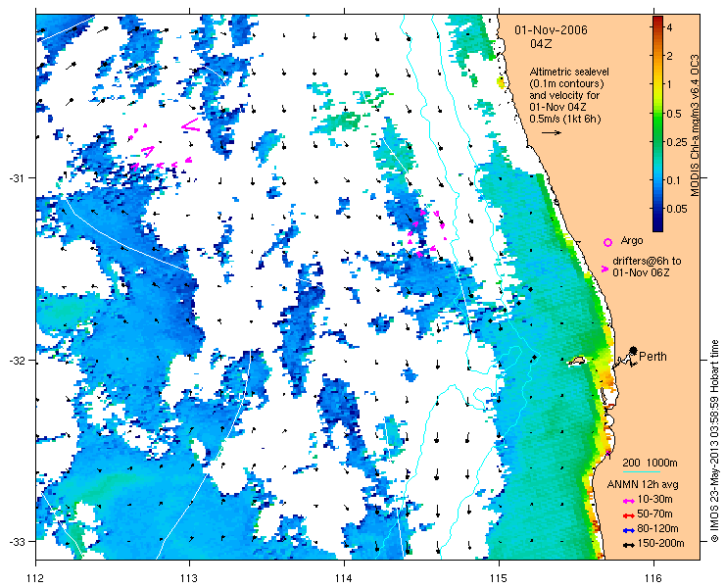This screenshot has width=725, height=588.
Task: Click the '10-30m' depth label
Action: pyautogui.click(x=654, y=499)
